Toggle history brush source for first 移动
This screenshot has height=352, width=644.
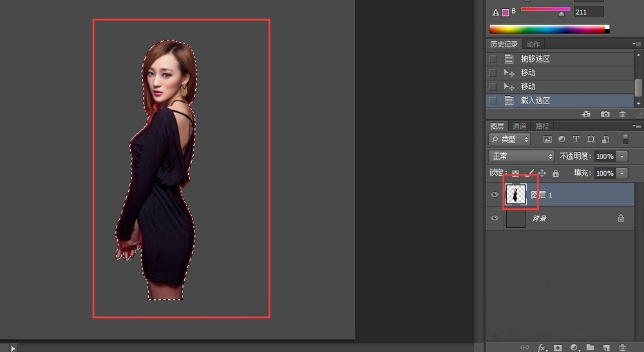coord(493,73)
